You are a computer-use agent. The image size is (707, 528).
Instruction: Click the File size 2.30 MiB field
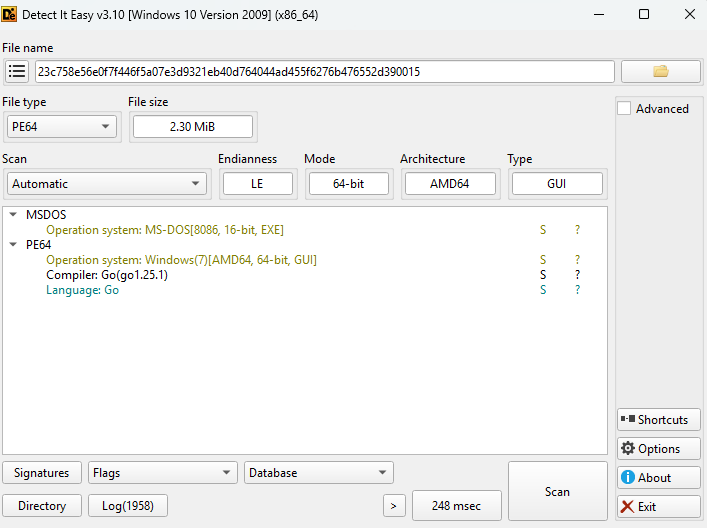tap(193, 127)
